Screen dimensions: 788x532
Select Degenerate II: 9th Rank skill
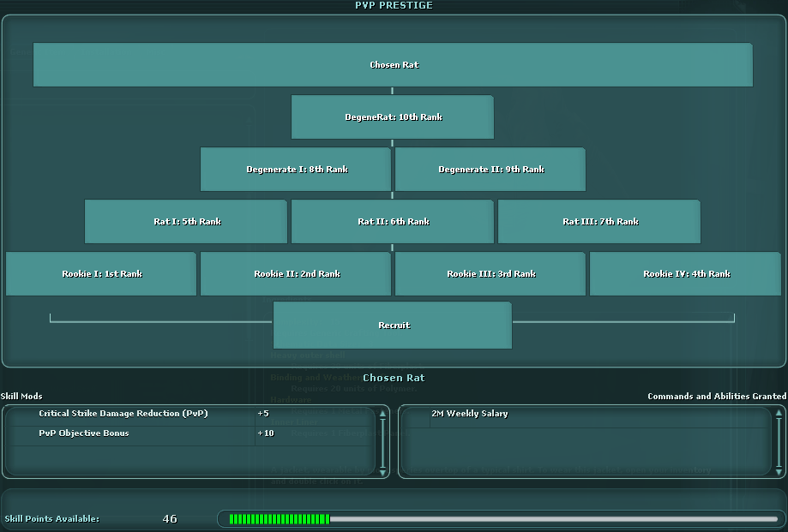click(x=490, y=170)
